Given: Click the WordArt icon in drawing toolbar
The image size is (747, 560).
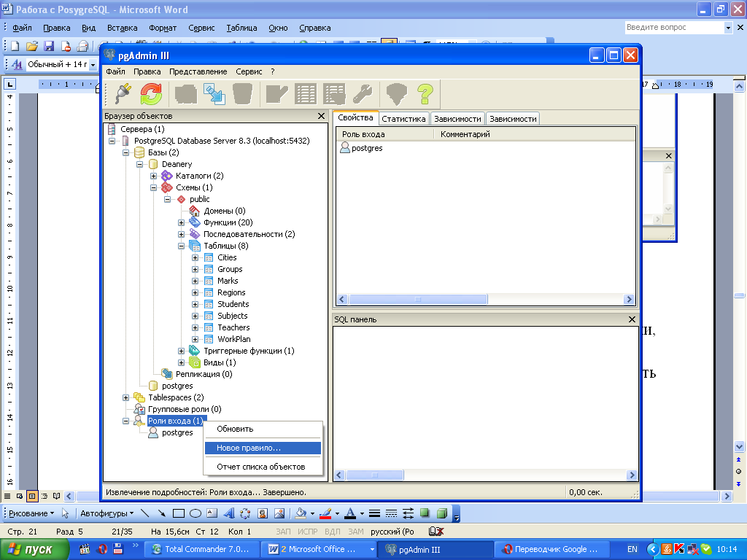Looking at the screenshot, I should [x=229, y=513].
